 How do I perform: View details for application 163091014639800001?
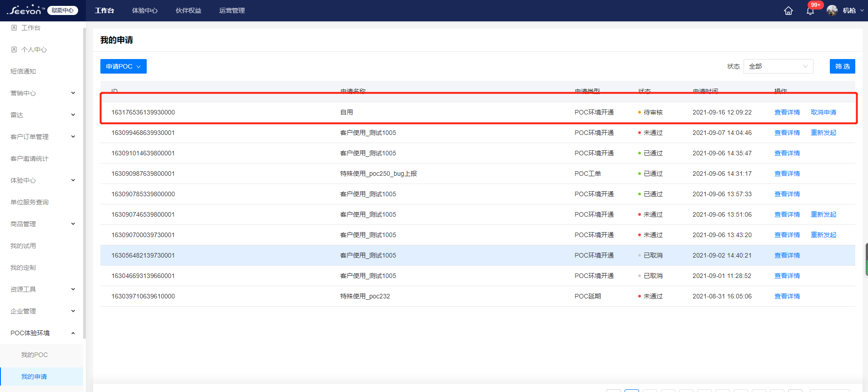click(x=787, y=153)
